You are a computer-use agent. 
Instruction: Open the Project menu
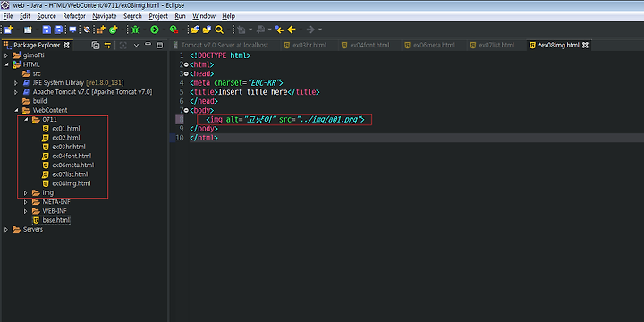coord(158,16)
